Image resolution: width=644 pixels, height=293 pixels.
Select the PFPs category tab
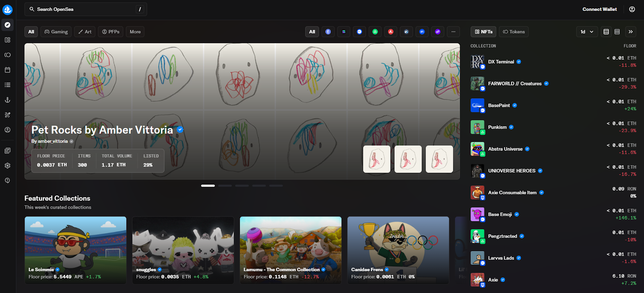click(x=111, y=32)
